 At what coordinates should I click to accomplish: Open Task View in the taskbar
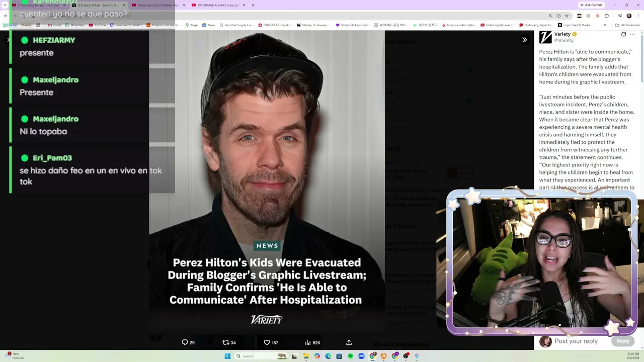tap(294, 356)
